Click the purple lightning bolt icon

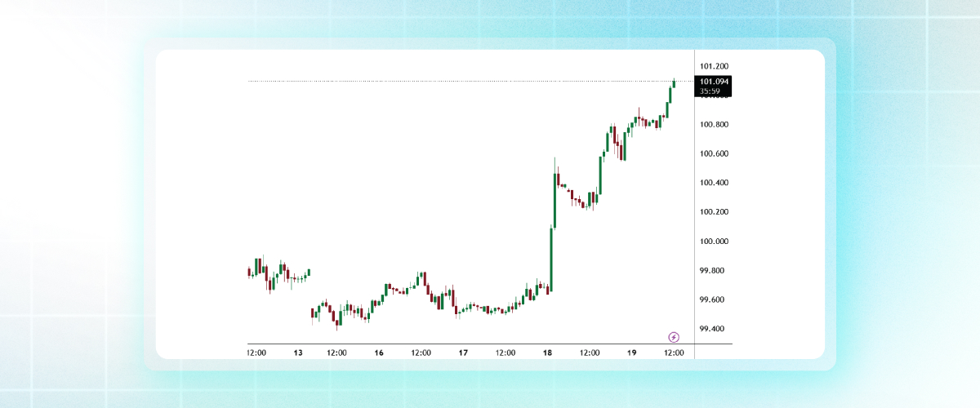click(674, 336)
